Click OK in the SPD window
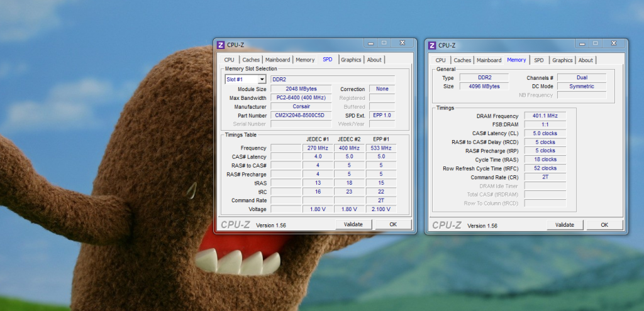 coord(393,224)
